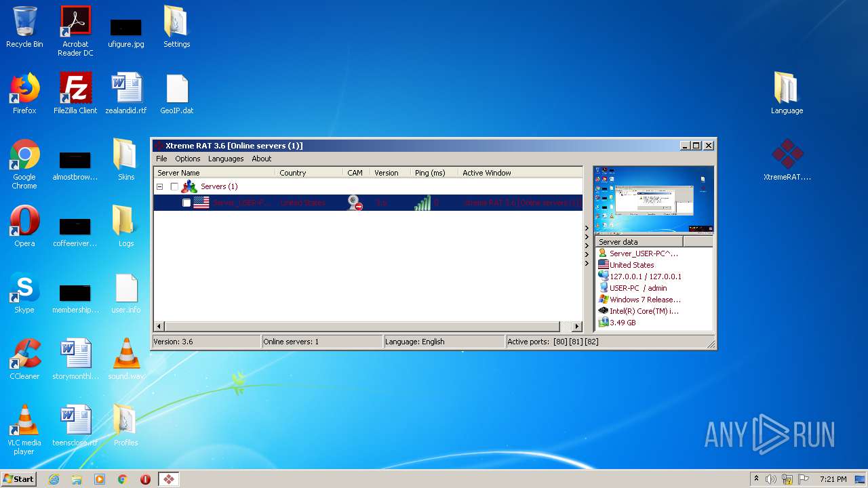This screenshot has width=868, height=488.
Task: Open Skype desktop shortcut
Action: [x=24, y=293]
